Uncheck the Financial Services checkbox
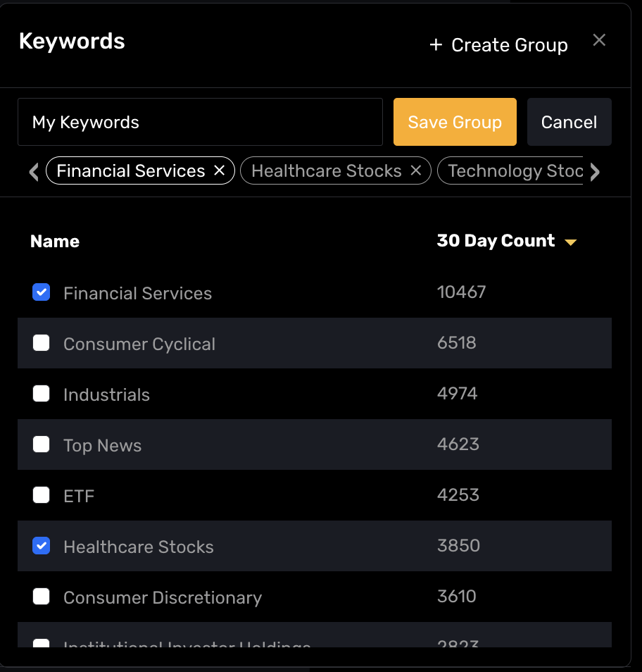The image size is (642, 672). [x=42, y=292]
